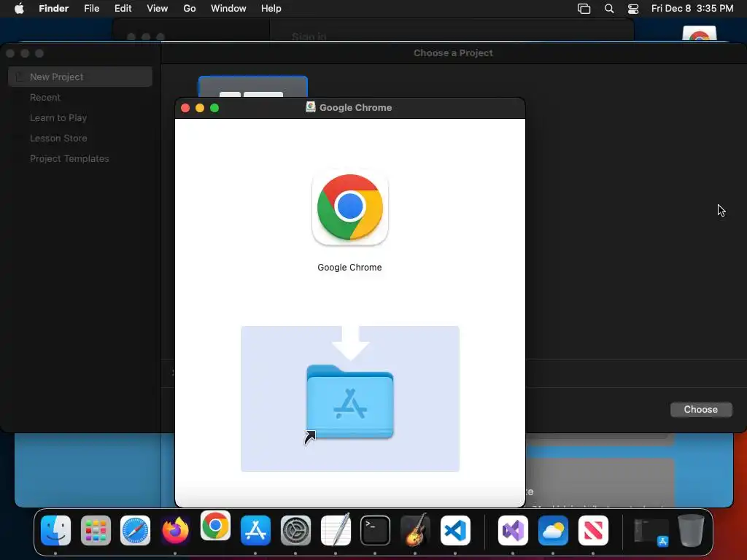Viewport: 747px width, 560px height.
Task: Open Control Center in menu bar
Action: 633,8
